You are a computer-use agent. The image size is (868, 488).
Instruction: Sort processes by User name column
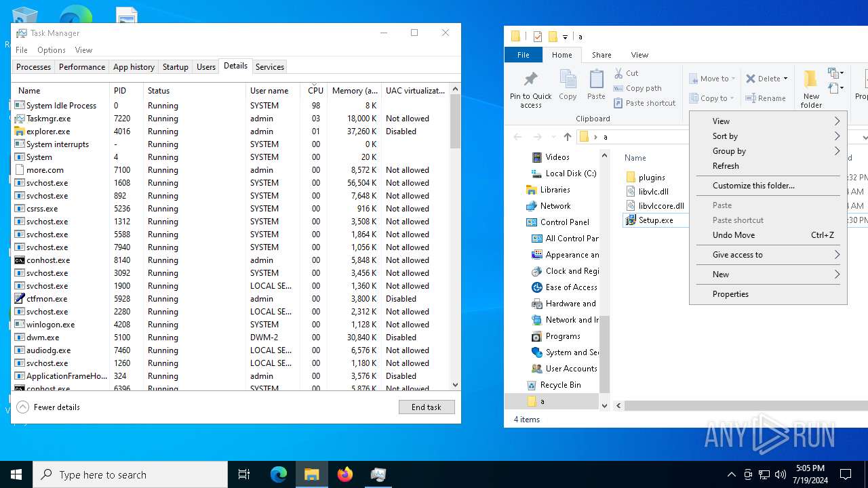click(273, 90)
